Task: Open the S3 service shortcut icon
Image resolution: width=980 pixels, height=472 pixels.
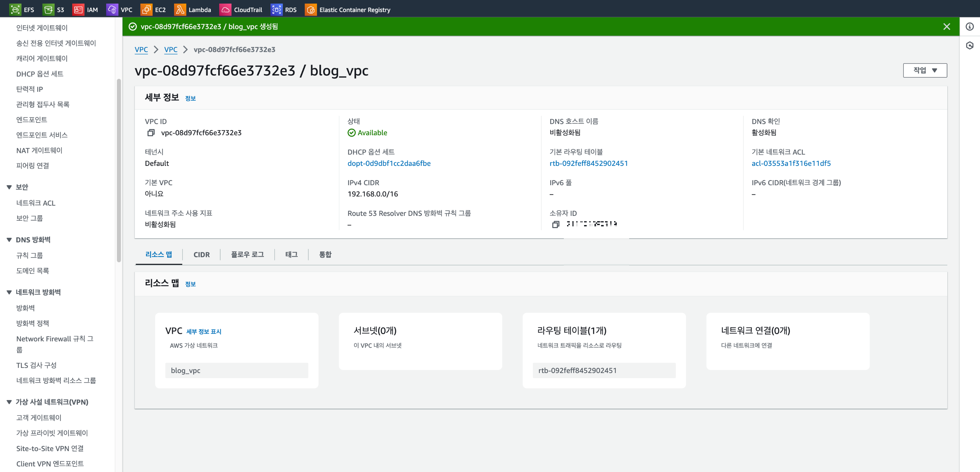Action: [48, 9]
